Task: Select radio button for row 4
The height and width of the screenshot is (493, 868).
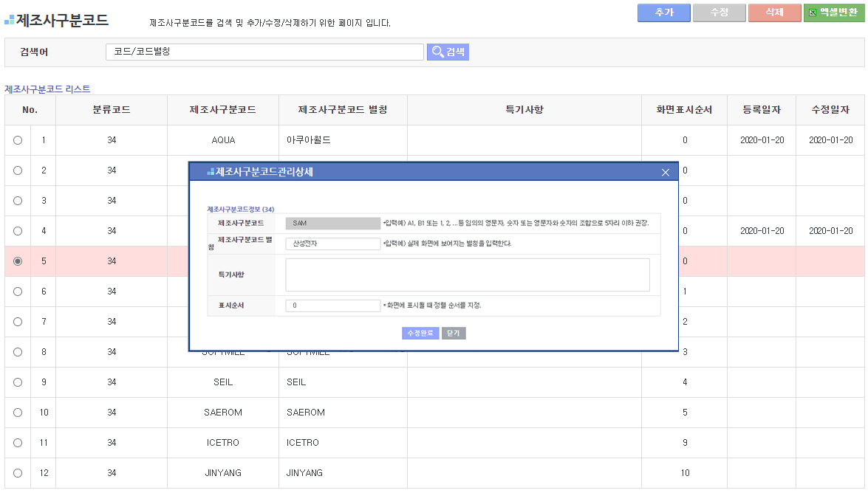Action: pyautogui.click(x=18, y=231)
